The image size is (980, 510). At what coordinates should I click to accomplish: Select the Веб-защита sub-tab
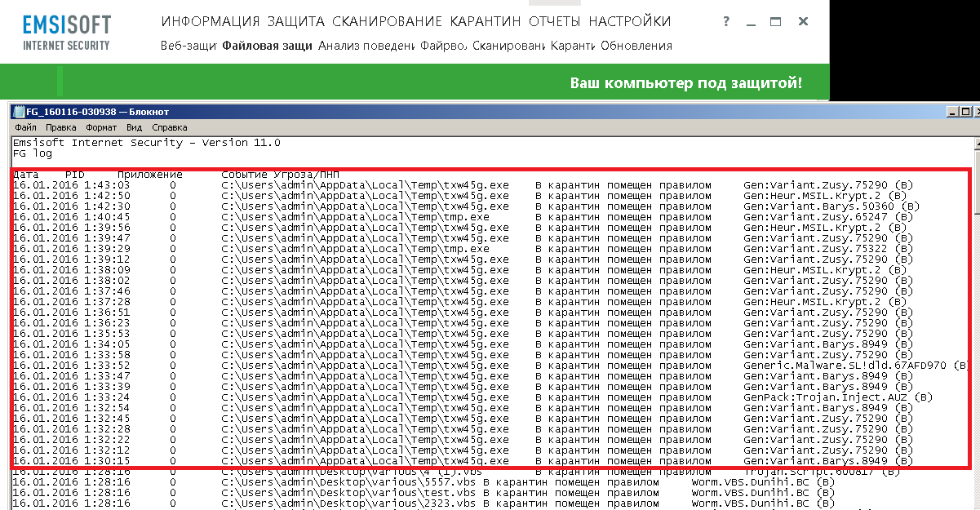pyautogui.click(x=189, y=46)
